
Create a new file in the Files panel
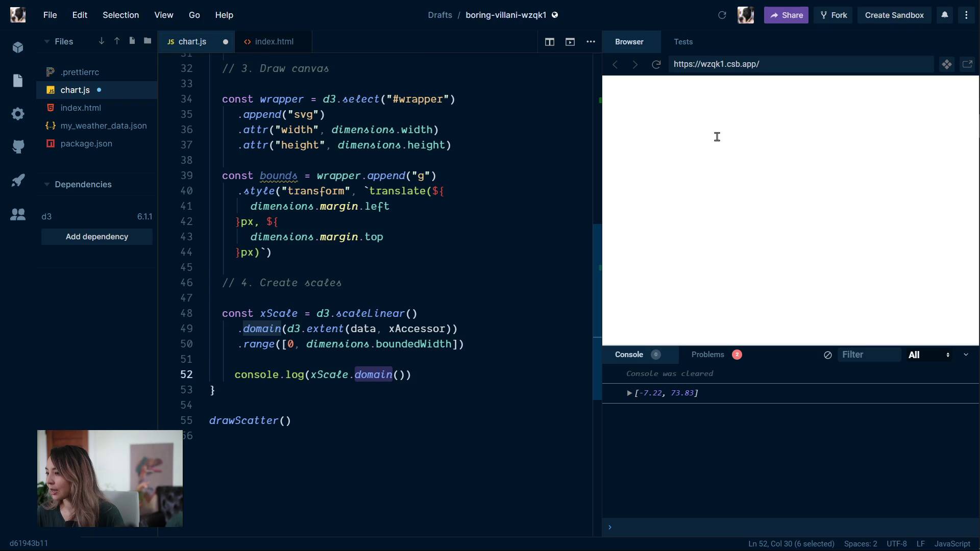coord(132,41)
